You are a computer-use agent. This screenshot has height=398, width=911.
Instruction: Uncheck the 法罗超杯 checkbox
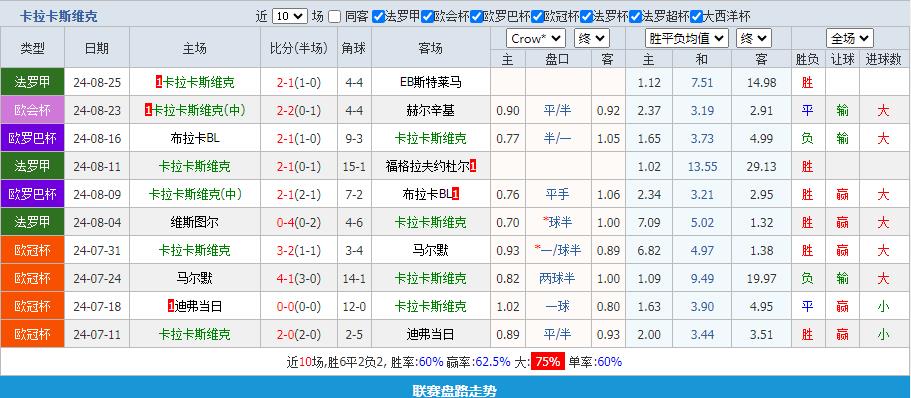click(635, 17)
